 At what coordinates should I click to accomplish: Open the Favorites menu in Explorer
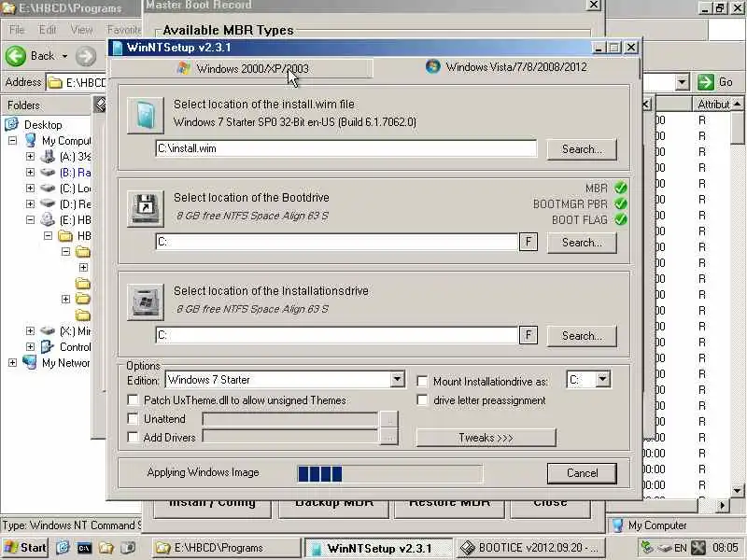click(124, 30)
